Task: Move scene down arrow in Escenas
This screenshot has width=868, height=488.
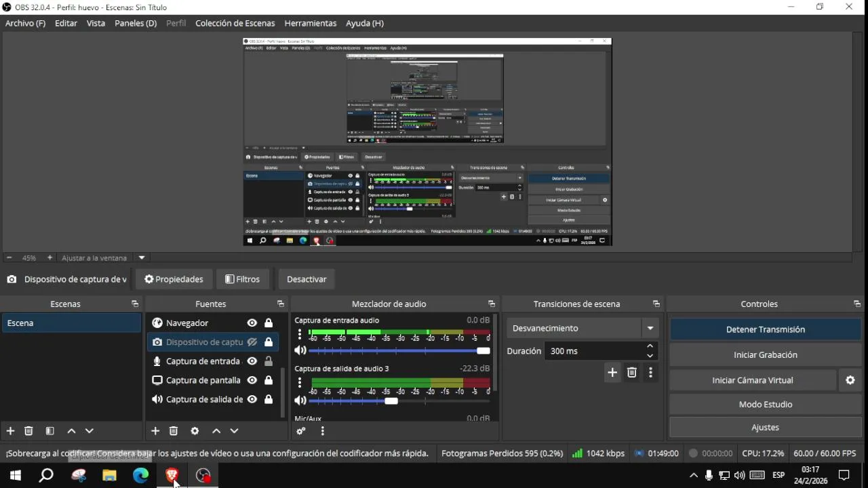Action: coord(89,431)
